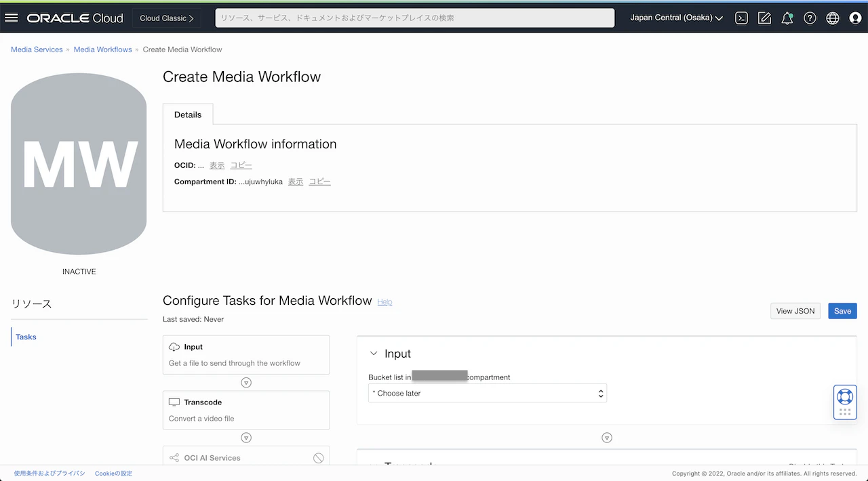Open the pencil-and-note icon in header
The width and height of the screenshot is (868, 481).
(764, 18)
